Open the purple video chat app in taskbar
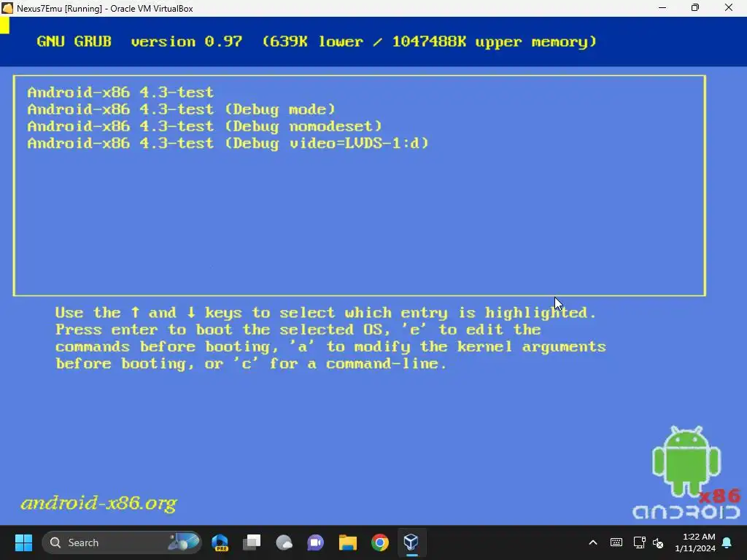Image resolution: width=747 pixels, height=560 pixels. 315,542
